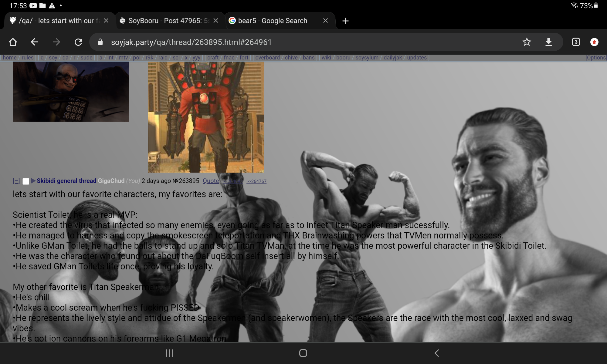Enlarge the Titan Speakerman image thumbnail
Viewport: 607px width, 364px height.
tap(206, 117)
